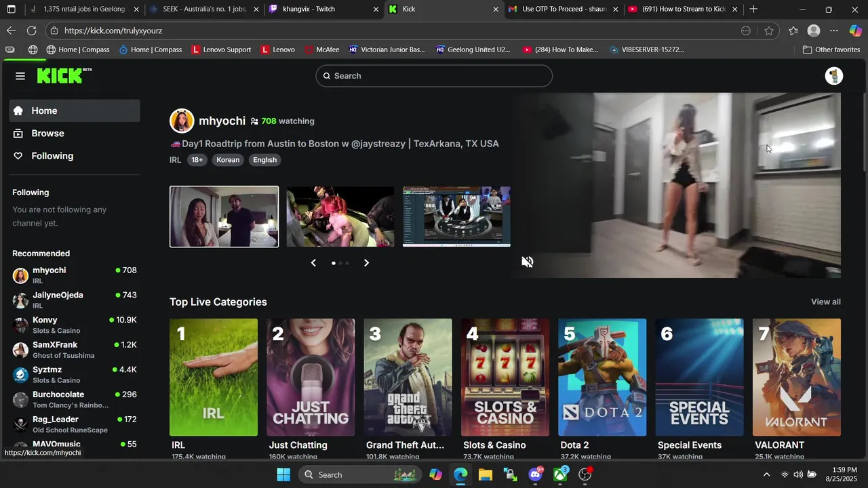Open Discord from the taskbar
The width and height of the screenshot is (868, 488).
point(535,474)
